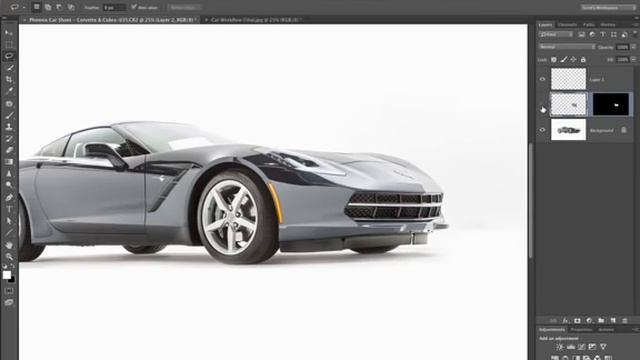
Task: Select the History Brush tool
Action: (x=9, y=139)
